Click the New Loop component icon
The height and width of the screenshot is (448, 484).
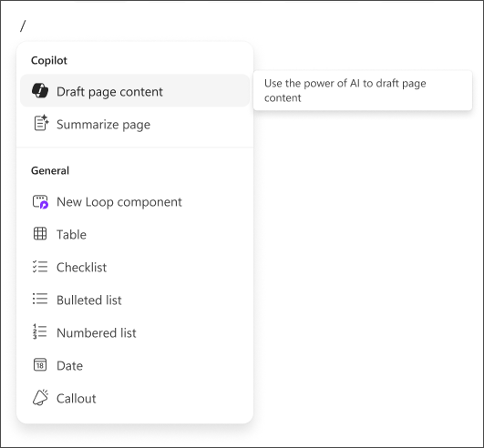pyautogui.click(x=40, y=202)
